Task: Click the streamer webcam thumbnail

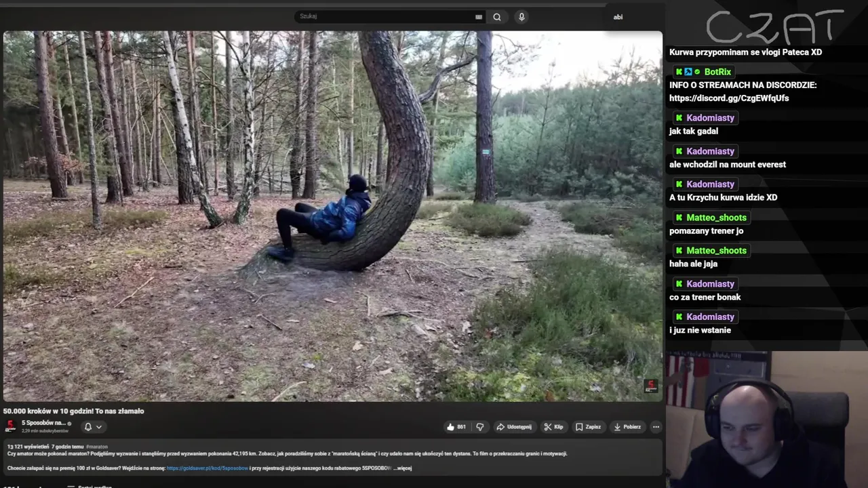Action: [766, 420]
